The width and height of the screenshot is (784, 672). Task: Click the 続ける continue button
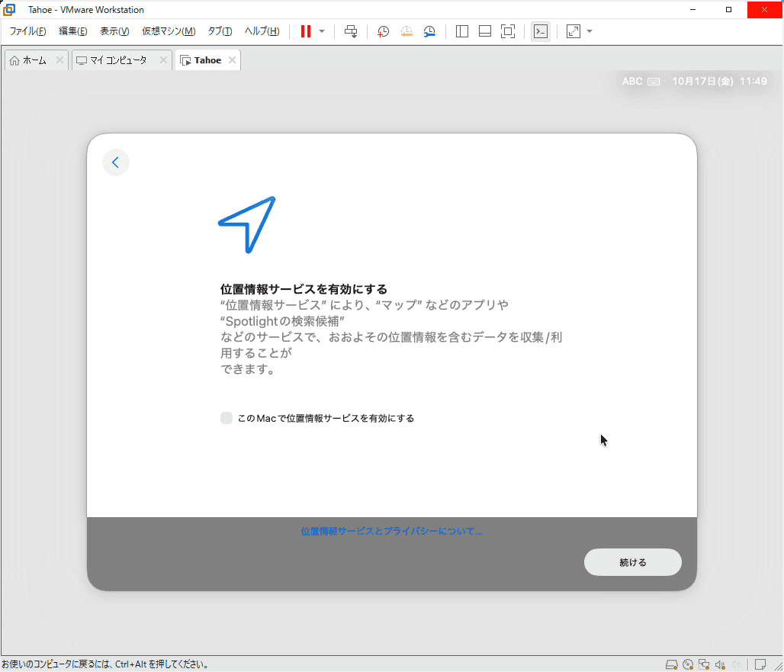[x=632, y=562]
